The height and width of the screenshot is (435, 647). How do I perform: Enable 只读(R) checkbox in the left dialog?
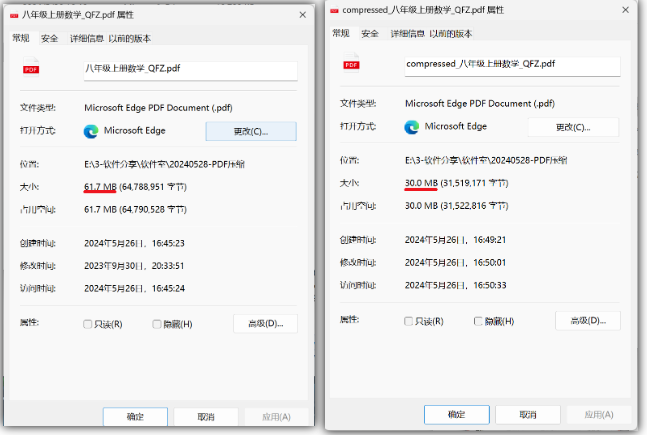click(x=88, y=324)
